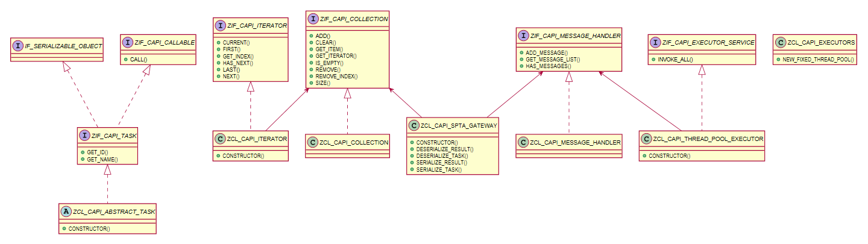Click the ZCL_CAPI_ITERATOR title text

257,139
